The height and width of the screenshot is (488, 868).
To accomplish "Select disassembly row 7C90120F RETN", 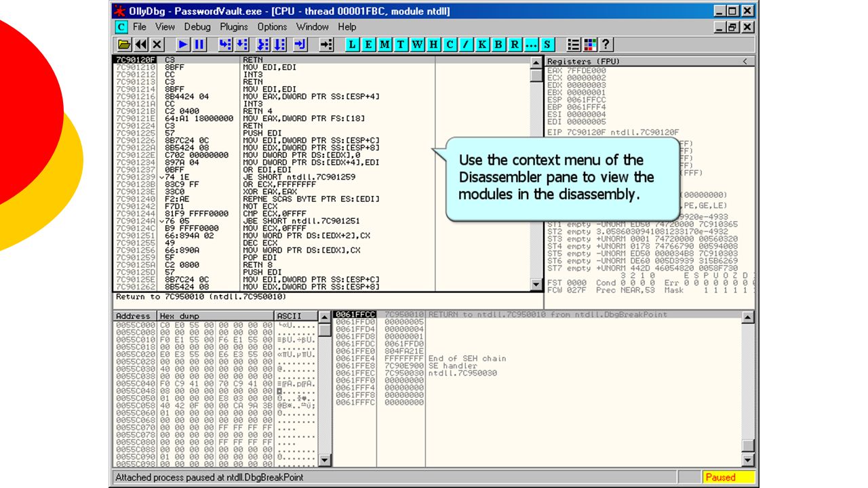I will coord(321,60).
